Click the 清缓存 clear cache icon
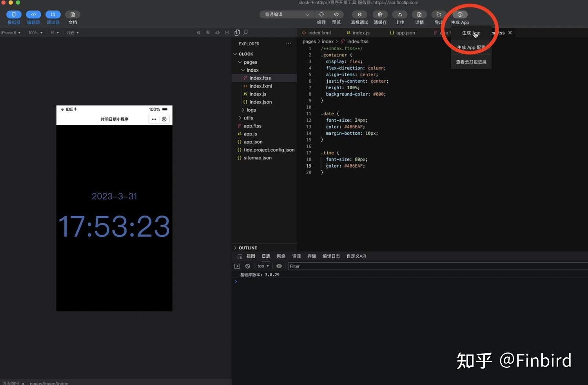 [380, 14]
